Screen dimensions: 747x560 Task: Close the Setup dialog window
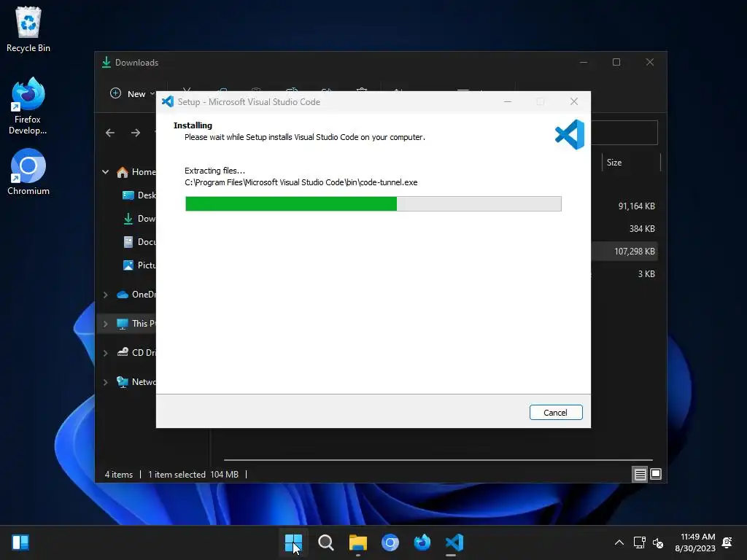tap(574, 101)
